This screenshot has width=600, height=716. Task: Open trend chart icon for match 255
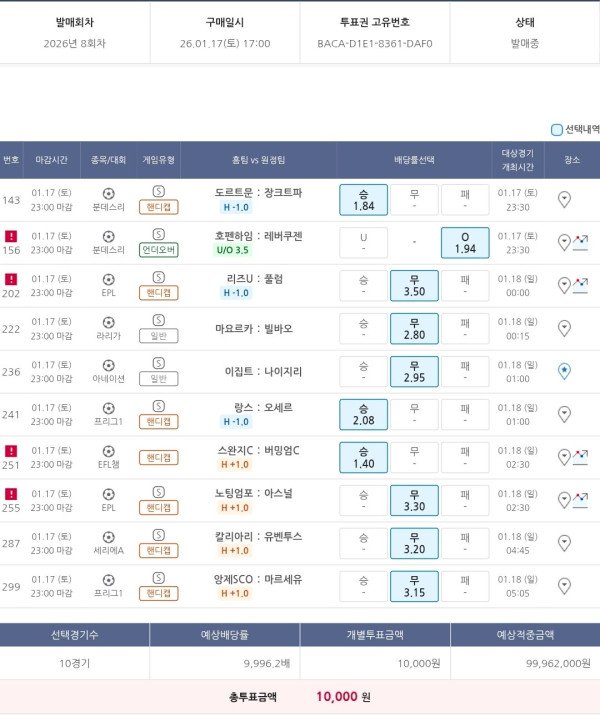(580, 500)
